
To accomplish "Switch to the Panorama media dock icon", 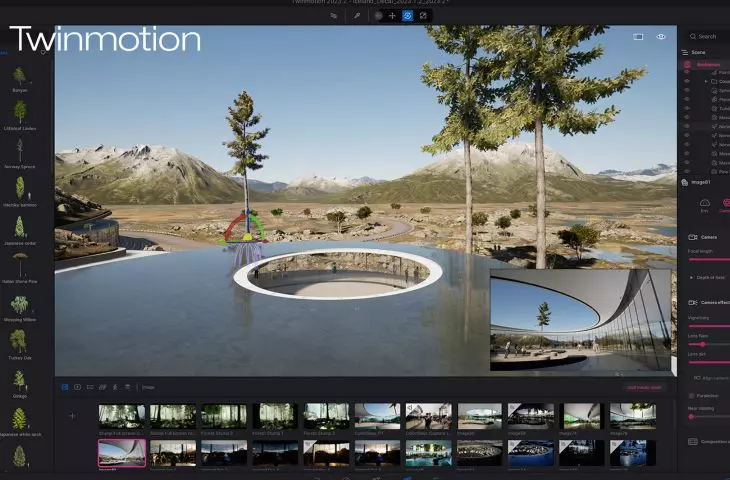I will [x=90, y=387].
